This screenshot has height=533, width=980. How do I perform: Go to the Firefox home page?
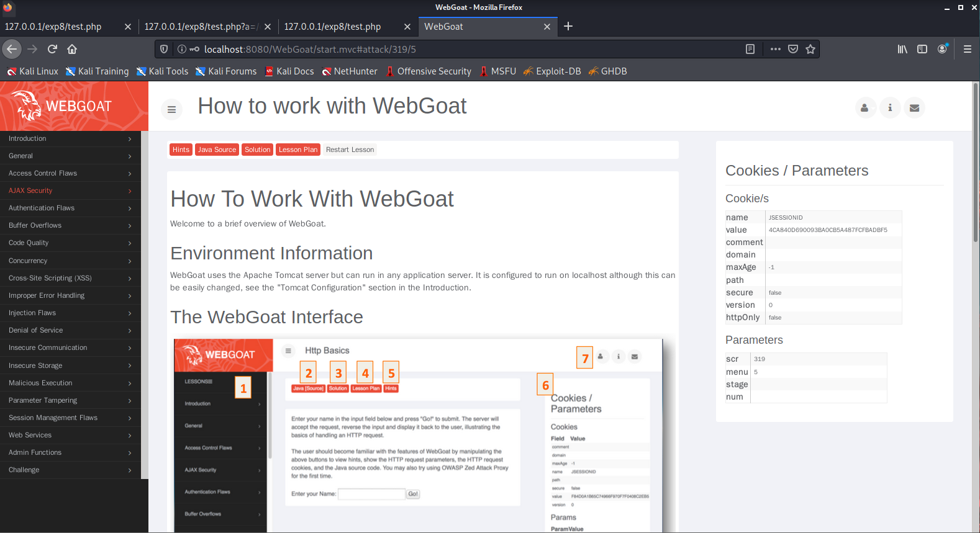[72, 49]
